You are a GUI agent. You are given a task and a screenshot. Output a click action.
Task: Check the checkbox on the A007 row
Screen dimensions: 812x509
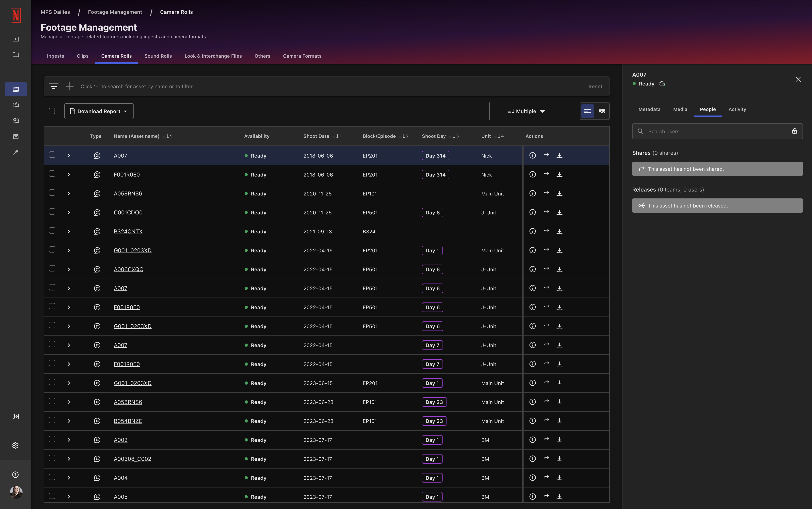52,155
